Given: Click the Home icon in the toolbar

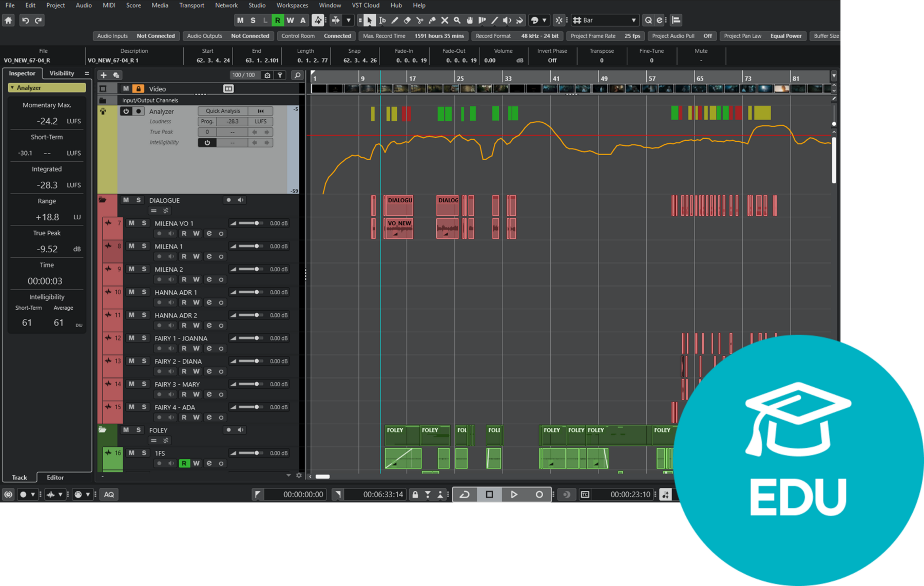Looking at the screenshot, I should pyautogui.click(x=8, y=21).
